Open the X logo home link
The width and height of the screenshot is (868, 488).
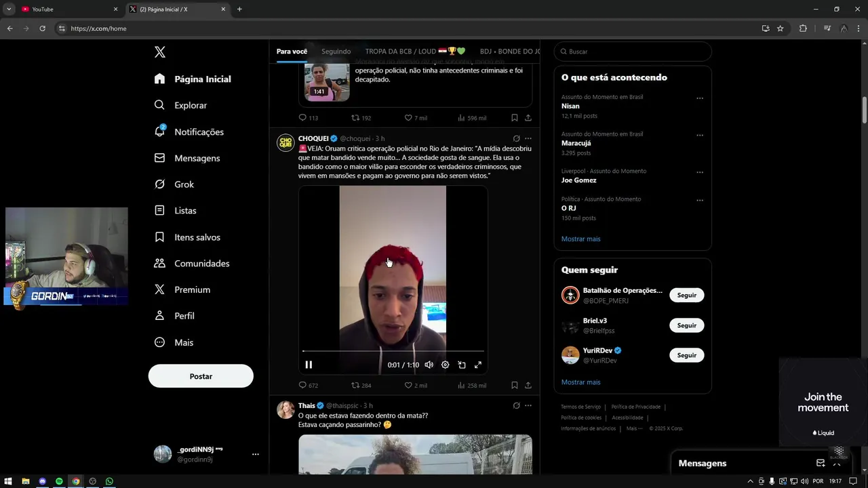[x=160, y=52]
